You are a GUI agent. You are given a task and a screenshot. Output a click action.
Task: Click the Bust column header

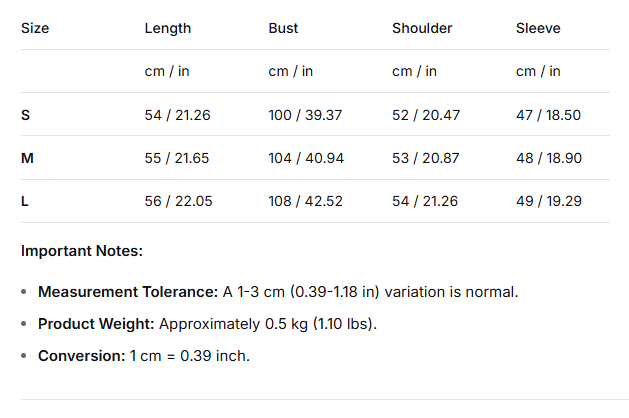point(283,28)
